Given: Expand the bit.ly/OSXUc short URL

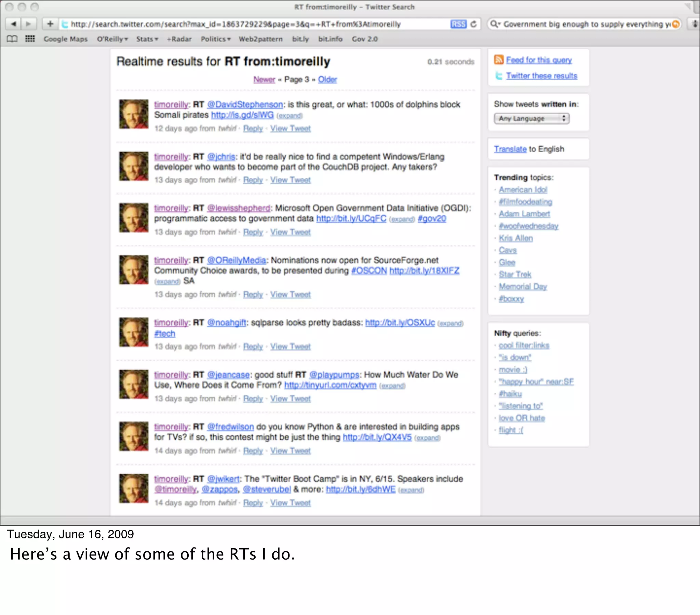Looking at the screenshot, I should 450,323.
